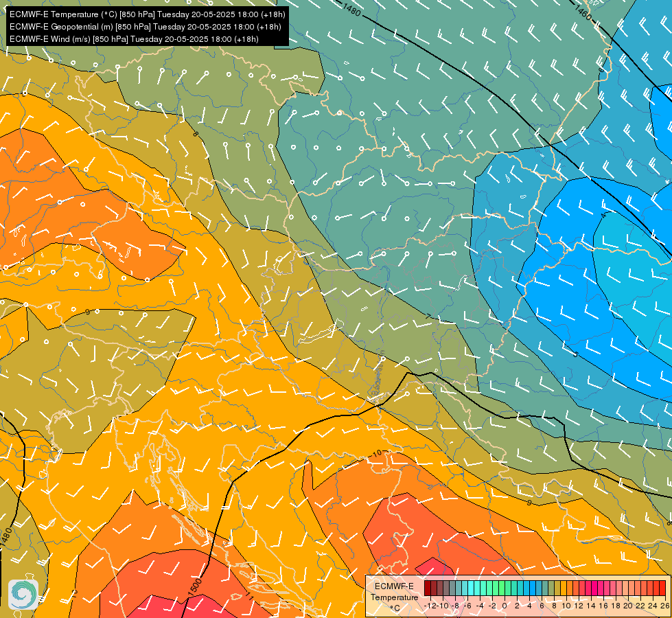Pick the blue legend swatch right of 4
Image resolution: width=672 pixels, height=618 pixels.
click(532, 588)
